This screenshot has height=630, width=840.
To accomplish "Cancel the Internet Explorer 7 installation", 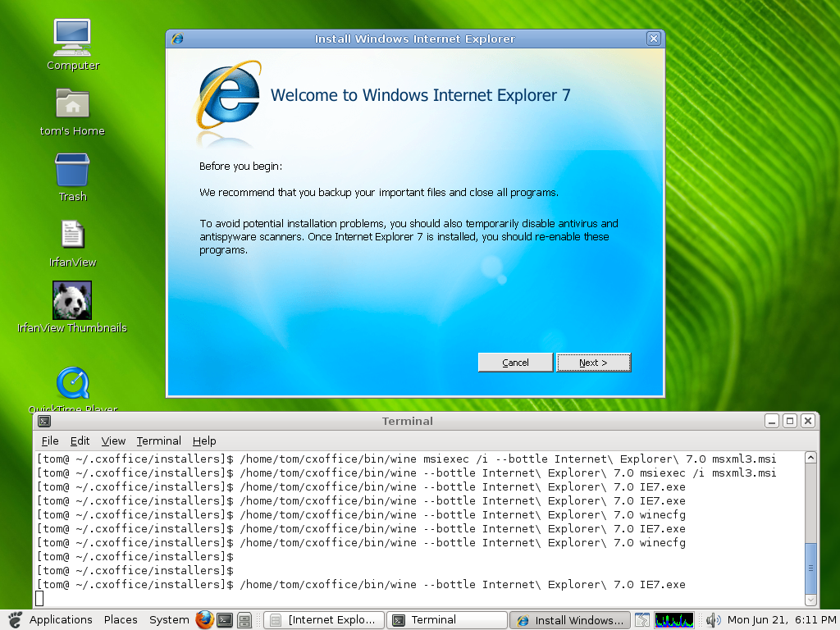I will 515,363.
